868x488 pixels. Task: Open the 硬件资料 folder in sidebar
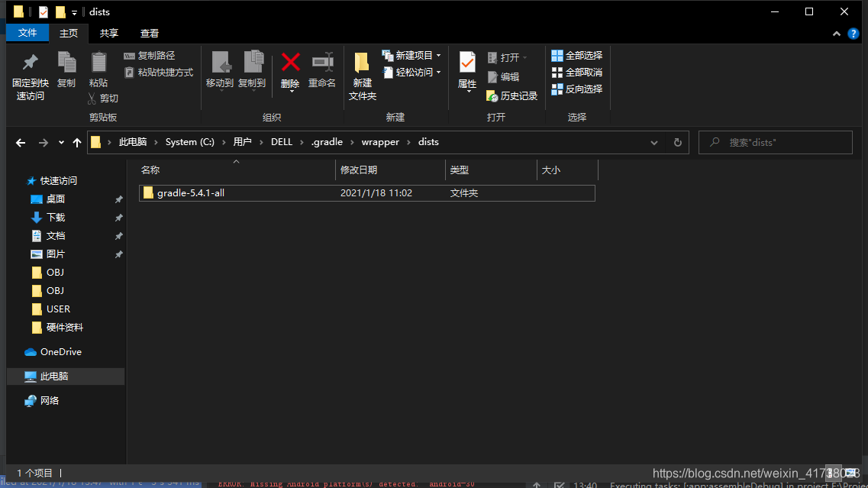[x=57, y=328]
